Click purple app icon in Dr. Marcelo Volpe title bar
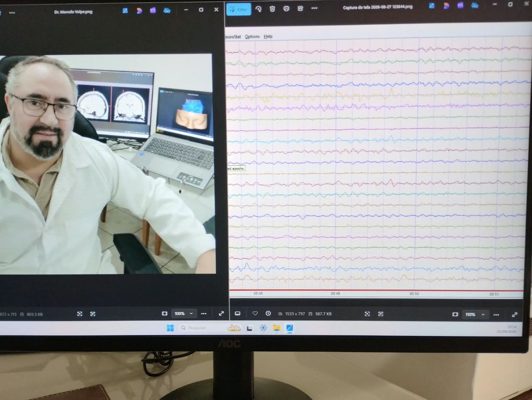The width and height of the screenshot is (532, 400). pyautogui.click(x=153, y=10)
